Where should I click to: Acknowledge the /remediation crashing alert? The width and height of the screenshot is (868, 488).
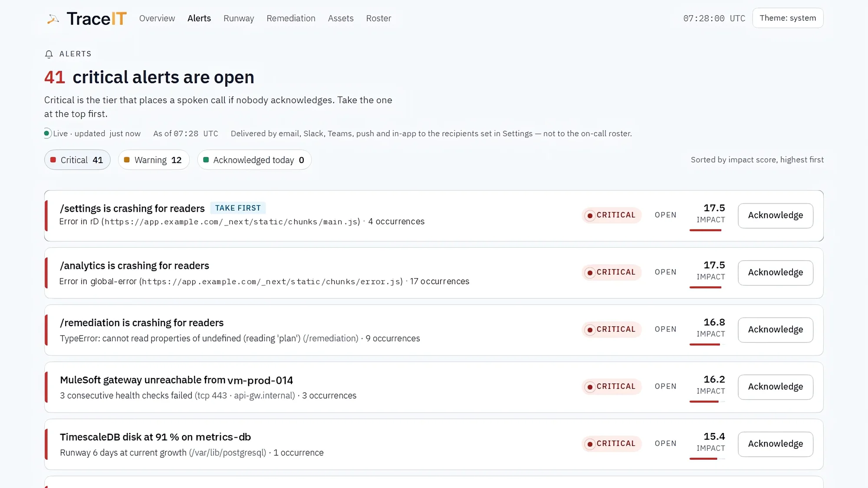pos(776,330)
